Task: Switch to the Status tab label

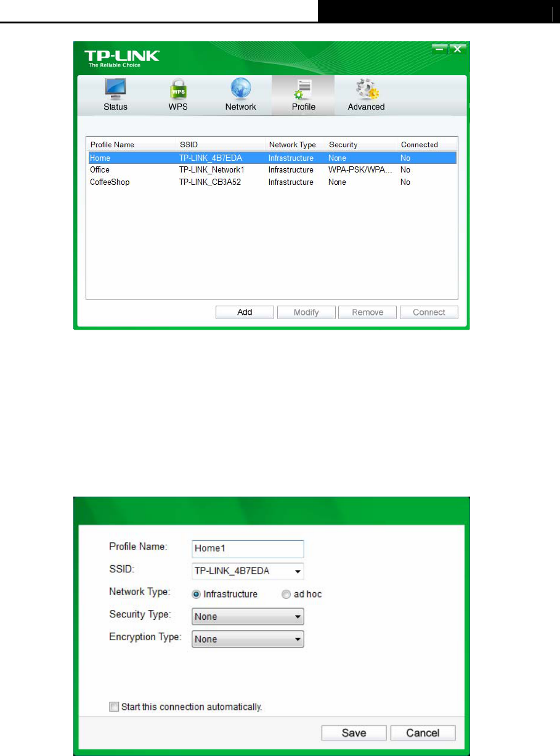Action: 115,107
